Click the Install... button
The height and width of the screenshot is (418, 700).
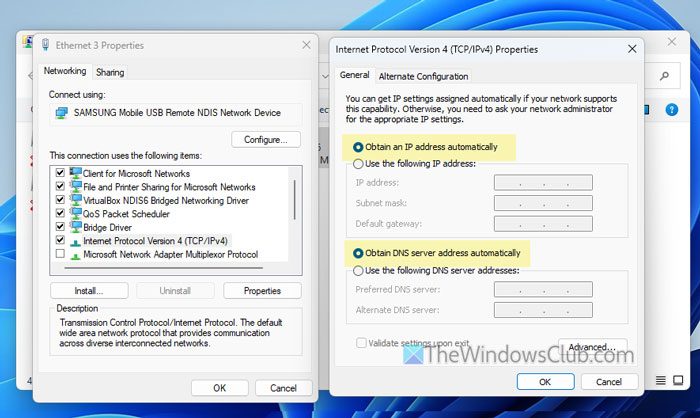89,291
